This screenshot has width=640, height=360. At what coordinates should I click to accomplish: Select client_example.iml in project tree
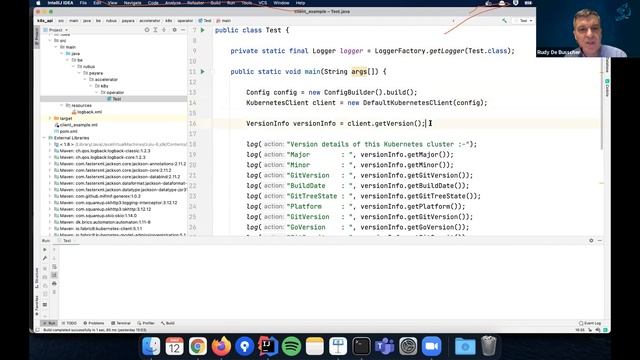point(76,125)
